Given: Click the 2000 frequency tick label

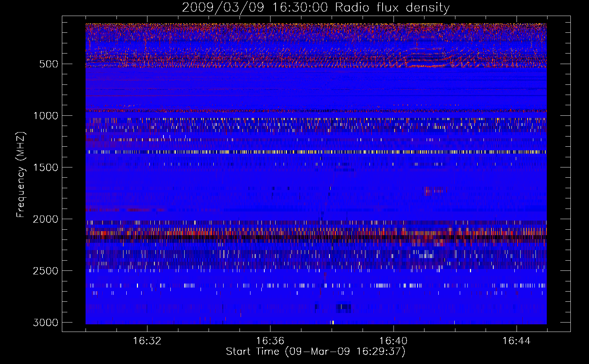Looking at the screenshot, I should tap(46, 219).
